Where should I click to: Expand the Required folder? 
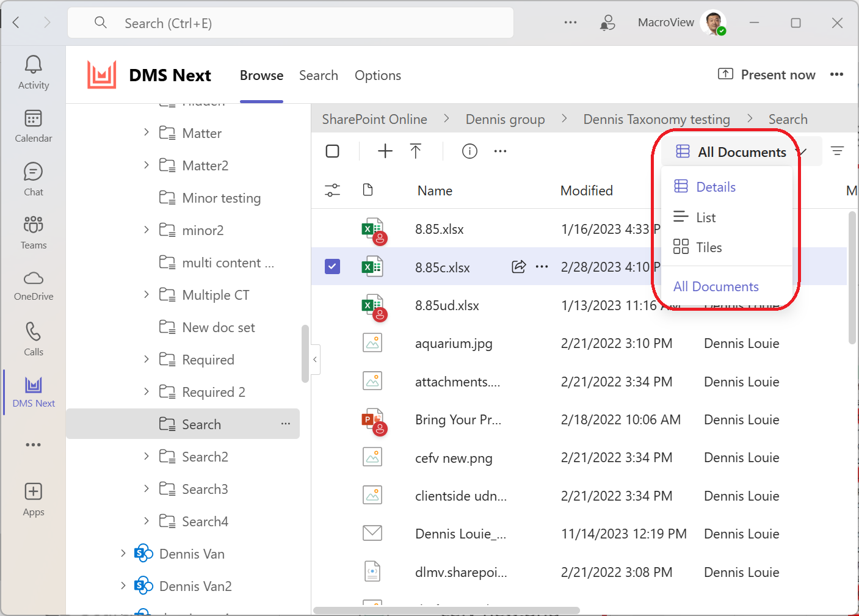[146, 359]
